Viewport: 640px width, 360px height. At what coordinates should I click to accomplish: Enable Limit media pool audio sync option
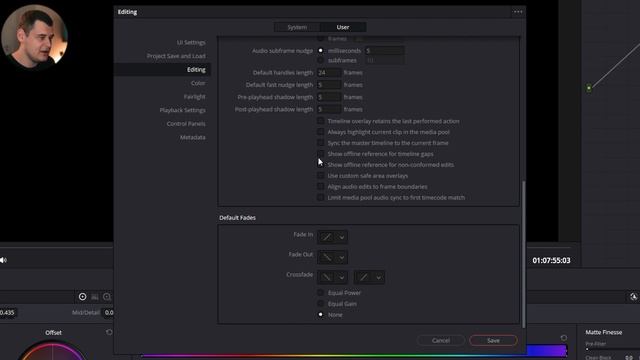(x=320, y=198)
